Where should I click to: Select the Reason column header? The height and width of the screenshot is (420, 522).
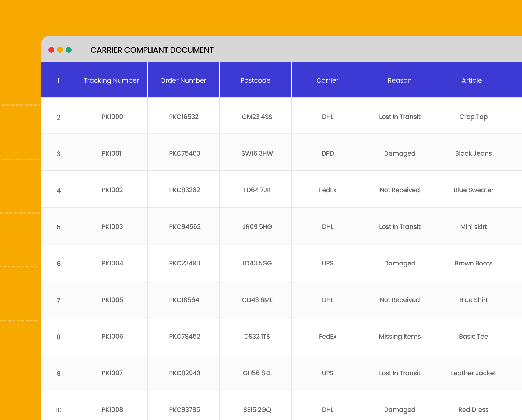click(x=400, y=80)
